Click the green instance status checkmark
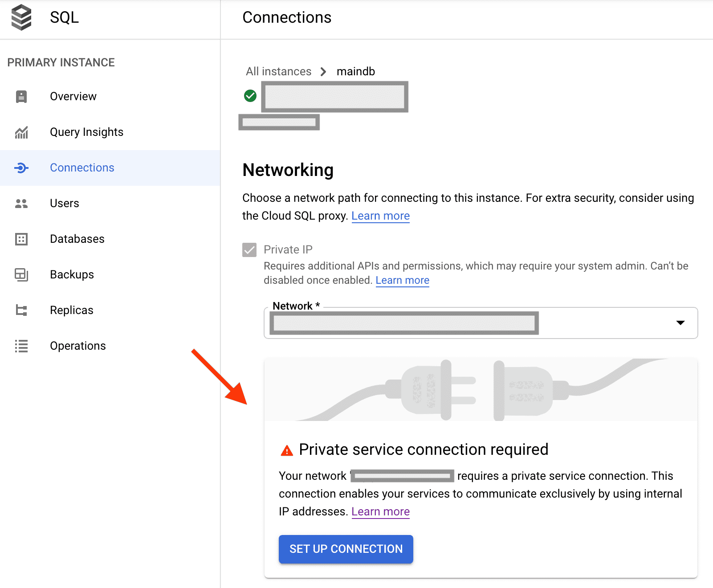The width and height of the screenshot is (713, 588). click(x=250, y=96)
